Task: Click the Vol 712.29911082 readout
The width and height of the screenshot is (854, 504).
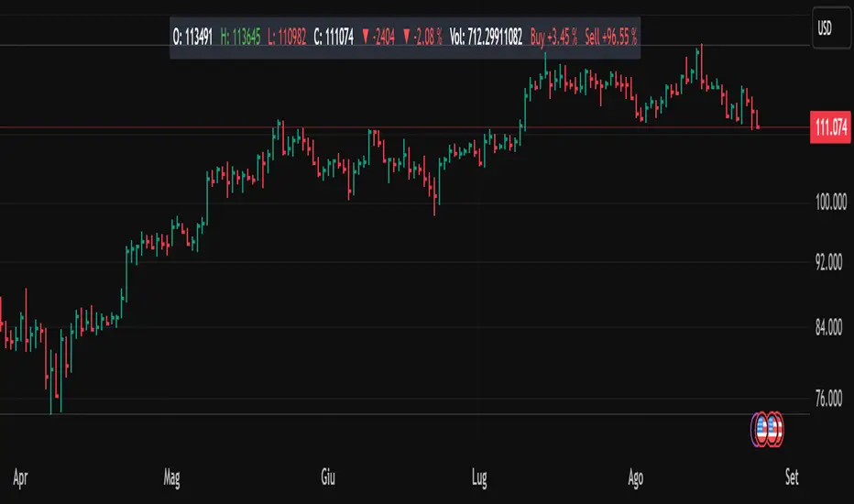Action: [x=487, y=38]
